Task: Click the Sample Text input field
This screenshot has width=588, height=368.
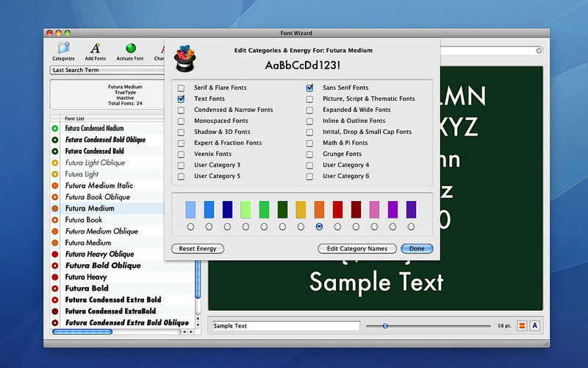Action: click(286, 326)
